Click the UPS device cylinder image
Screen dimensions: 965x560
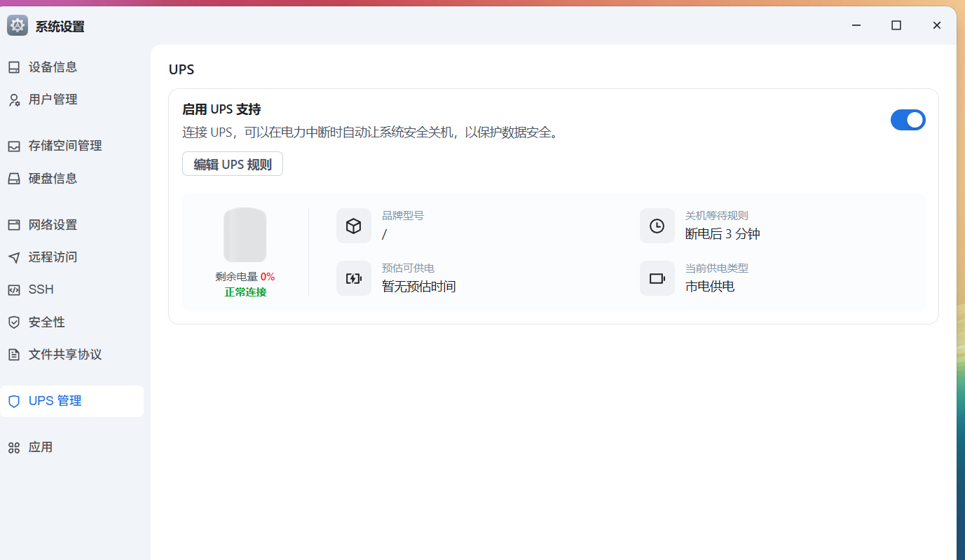(x=245, y=235)
